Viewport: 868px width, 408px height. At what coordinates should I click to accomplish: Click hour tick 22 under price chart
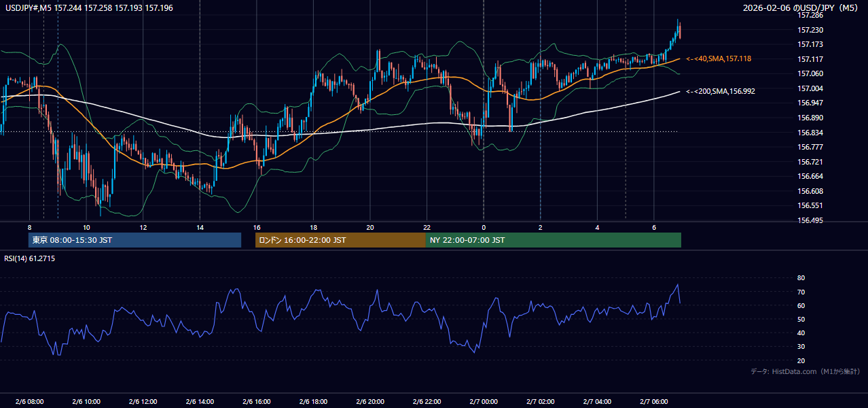pyautogui.click(x=427, y=227)
